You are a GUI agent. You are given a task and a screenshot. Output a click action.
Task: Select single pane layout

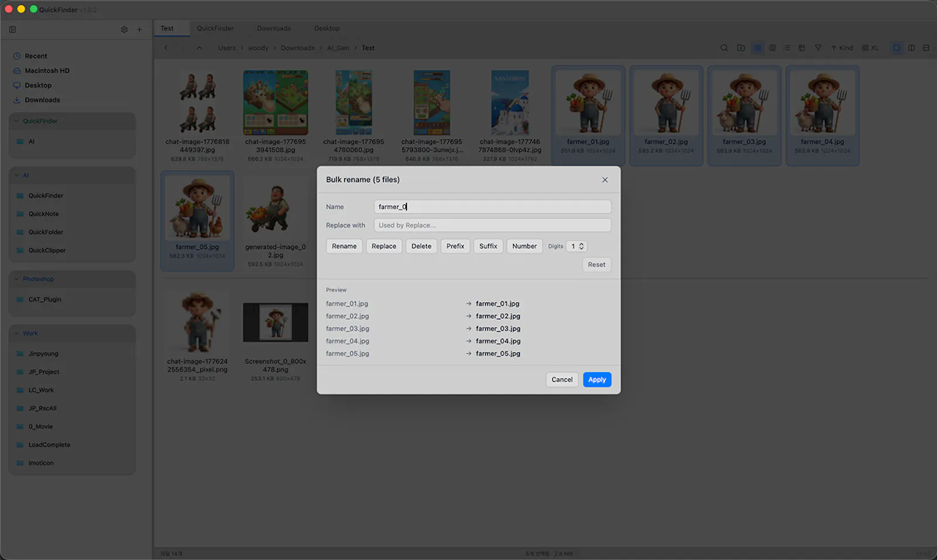(x=897, y=48)
